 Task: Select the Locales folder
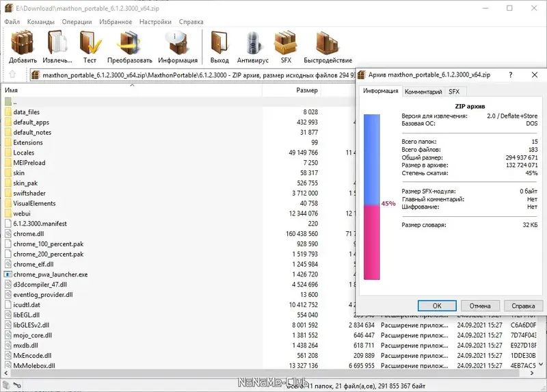24,153
